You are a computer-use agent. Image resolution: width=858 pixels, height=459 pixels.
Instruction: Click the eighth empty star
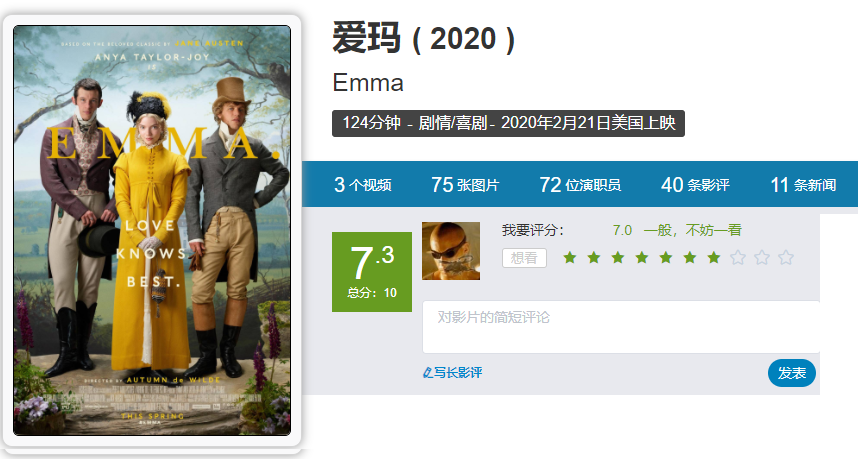[x=738, y=257]
